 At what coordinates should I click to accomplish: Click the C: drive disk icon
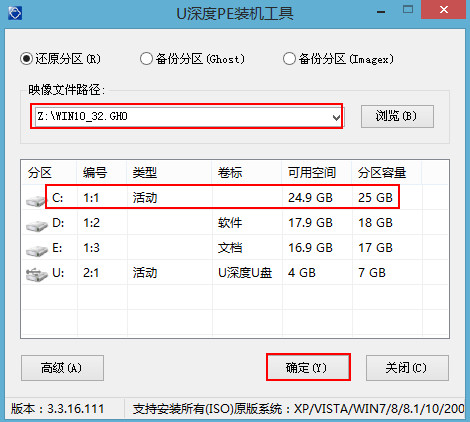tap(36, 200)
